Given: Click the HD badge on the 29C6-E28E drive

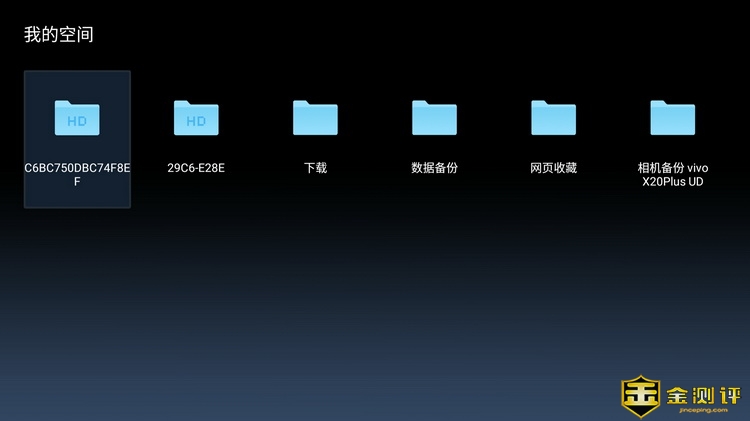Looking at the screenshot, I should 196,122.
